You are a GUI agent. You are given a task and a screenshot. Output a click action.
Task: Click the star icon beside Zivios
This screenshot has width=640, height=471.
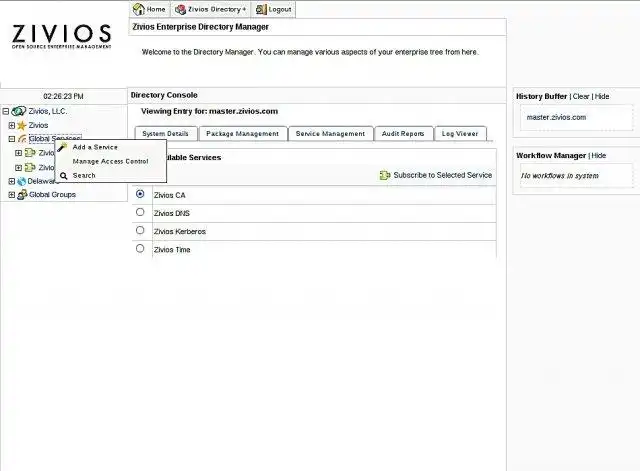pyautogui.click(x=22, y=125)
